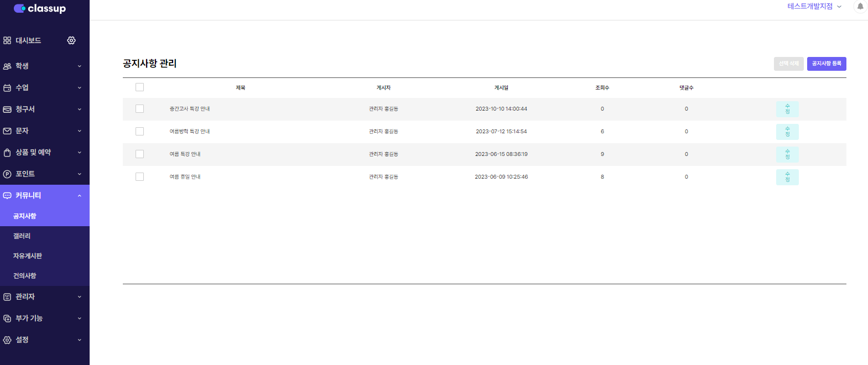Click 수정 for 여름 휴일 안내
The height and width of the screenshot is (365, 868).
(787, 177)
